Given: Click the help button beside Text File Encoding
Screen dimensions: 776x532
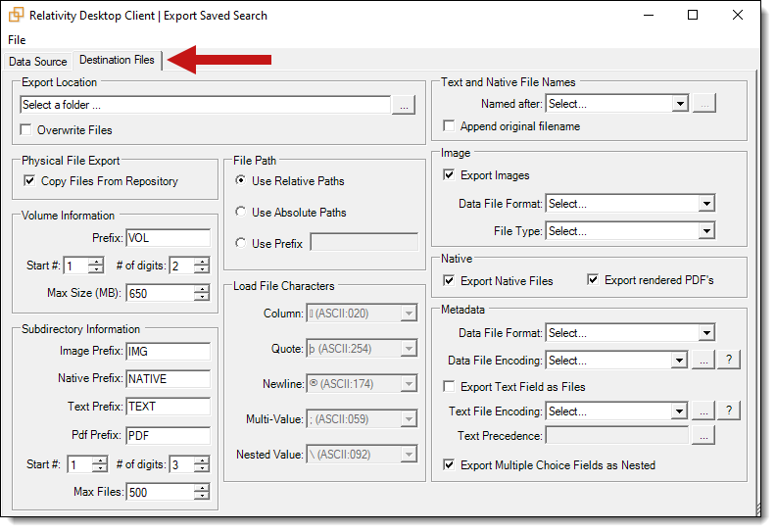Looking at the screenshot, I should [730, 411].
